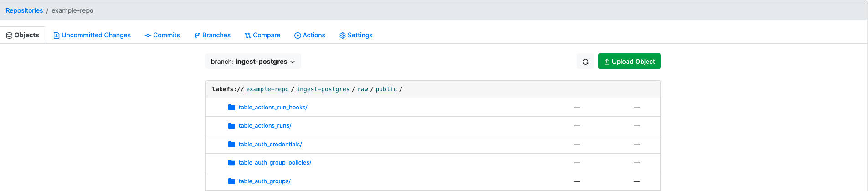
Task: Open the Settings tab
Action: [356, 35]
